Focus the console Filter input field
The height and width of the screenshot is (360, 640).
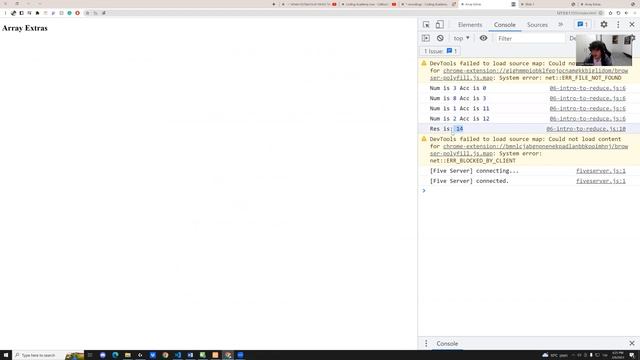529,38
